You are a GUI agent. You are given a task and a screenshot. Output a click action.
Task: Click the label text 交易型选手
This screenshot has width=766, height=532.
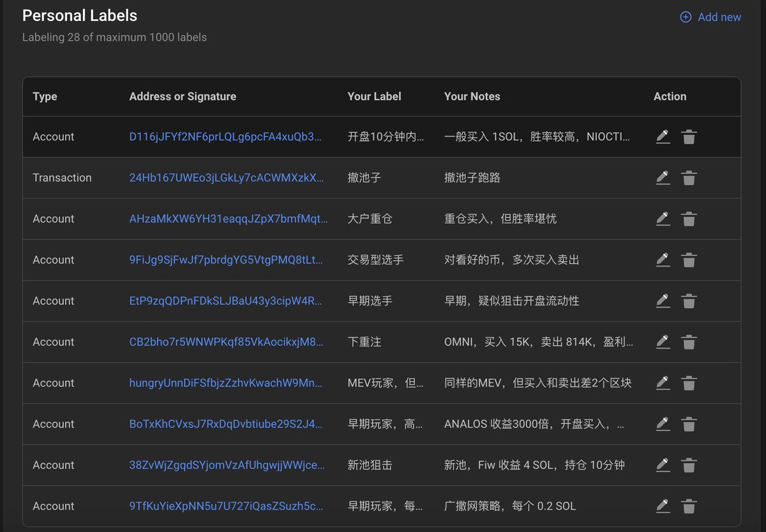click(x=375, y=260)
